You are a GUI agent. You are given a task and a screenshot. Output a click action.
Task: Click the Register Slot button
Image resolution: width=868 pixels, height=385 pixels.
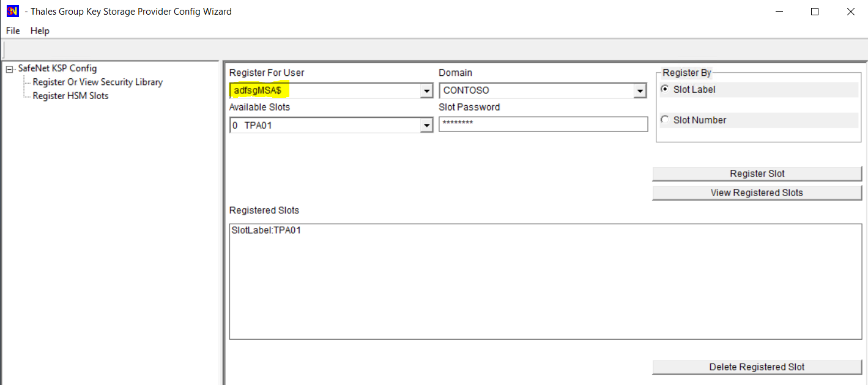(x=757, y=174)
